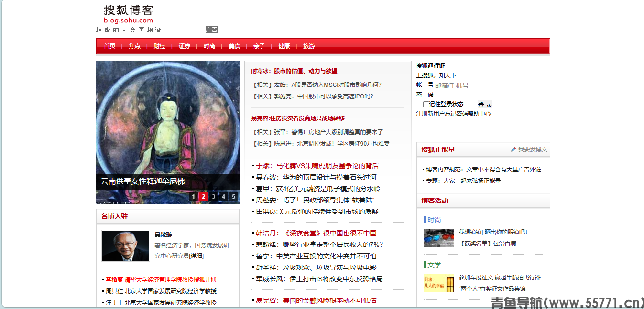Image resolution: width=644 pixels, height=309 pixels.
Task: Open link 参加车展征文 赢超牛航拍飞行器
Action: coord(500,277)
